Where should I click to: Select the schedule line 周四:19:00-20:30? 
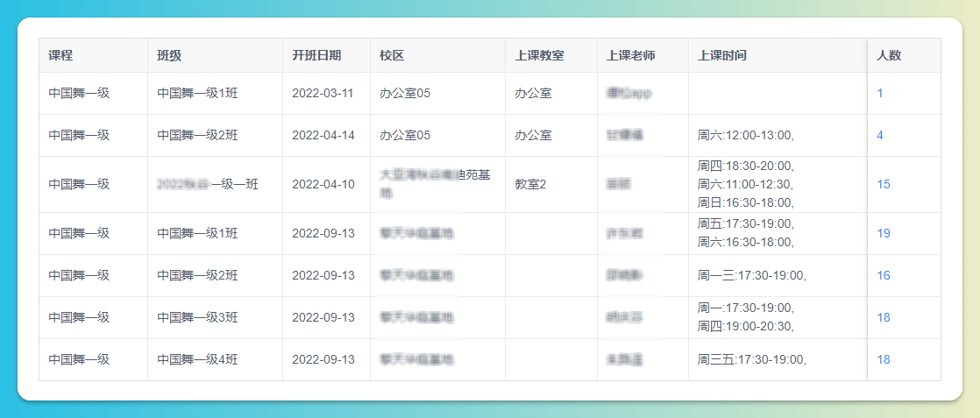tap(746, 326)
